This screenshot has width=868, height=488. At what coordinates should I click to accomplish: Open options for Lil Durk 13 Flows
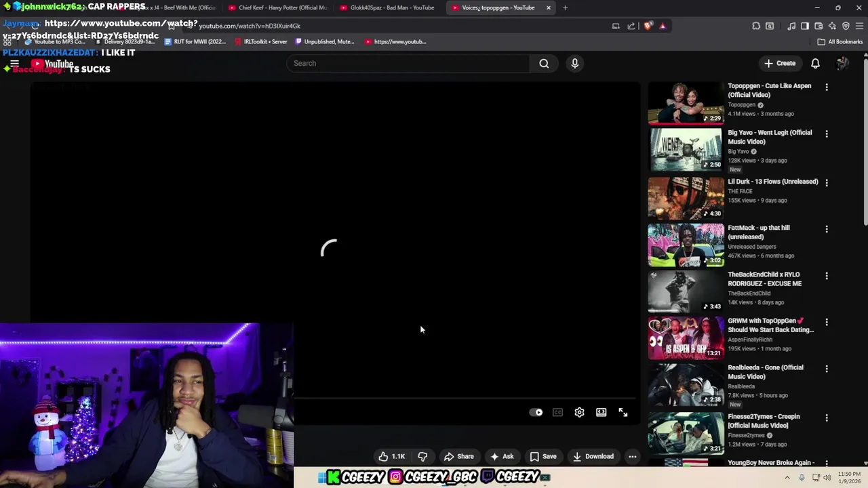(826, 182)
